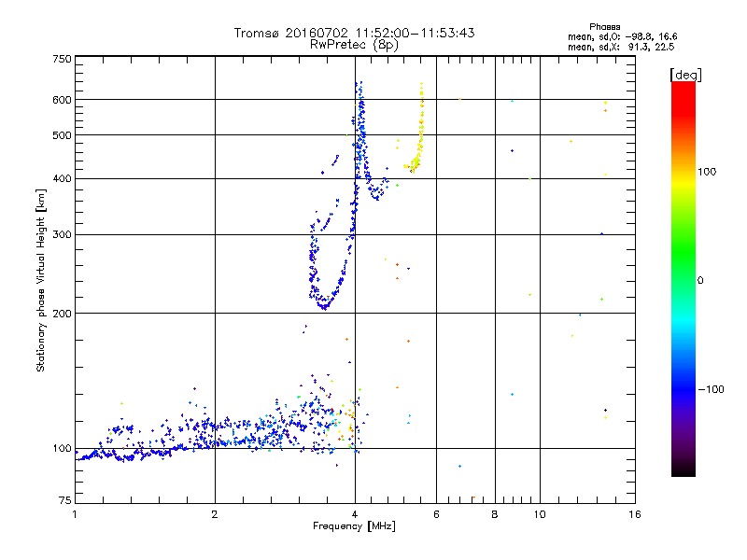Click y-axis tick label '400'

coord(63,178)
